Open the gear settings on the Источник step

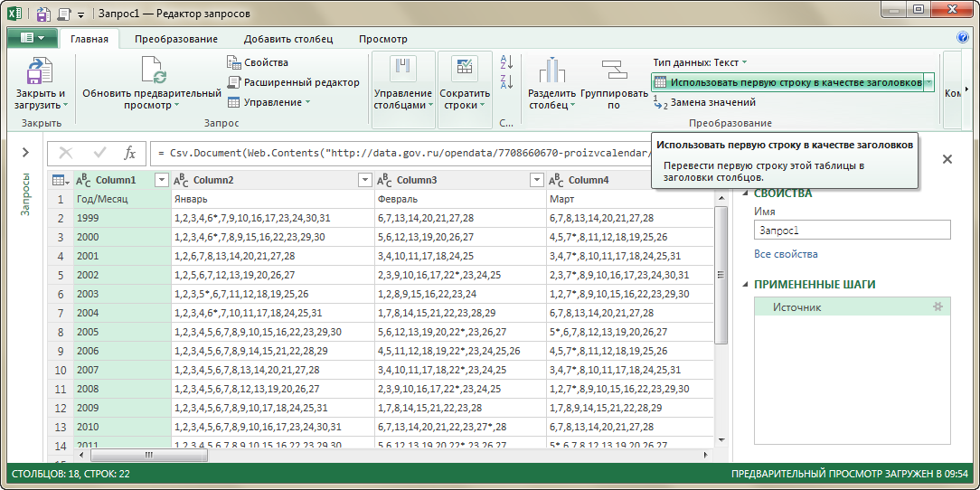click(938, 307)
